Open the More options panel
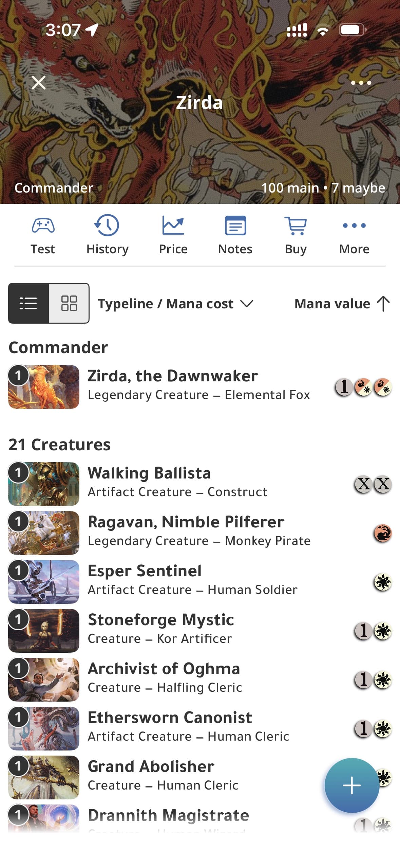 point(354,234)
